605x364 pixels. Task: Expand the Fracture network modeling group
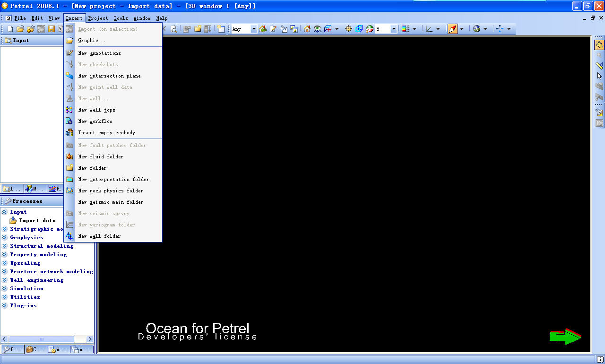click(x=4, y=272)
